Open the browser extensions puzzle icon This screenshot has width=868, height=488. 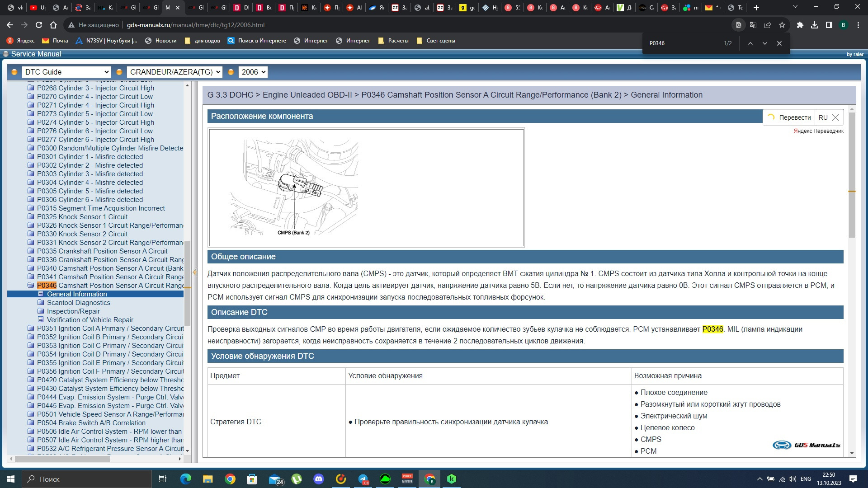coord(800,25)
